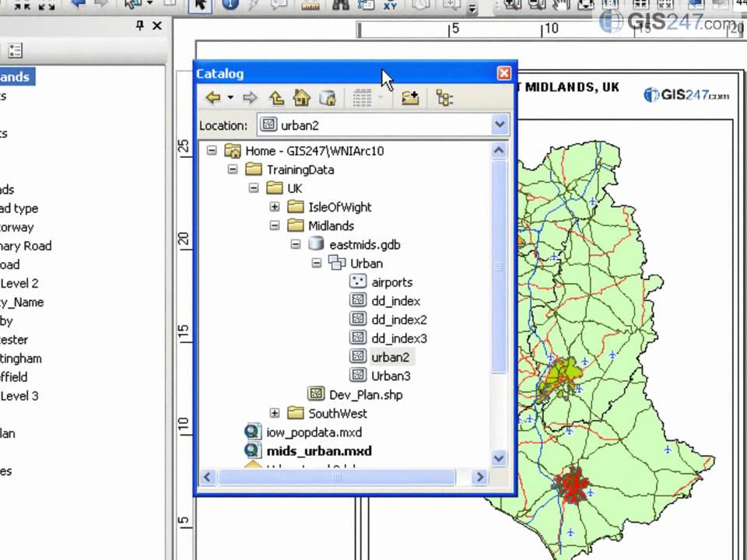
Task: Select the dd_index2 feature class
Action: pos(398,320)
